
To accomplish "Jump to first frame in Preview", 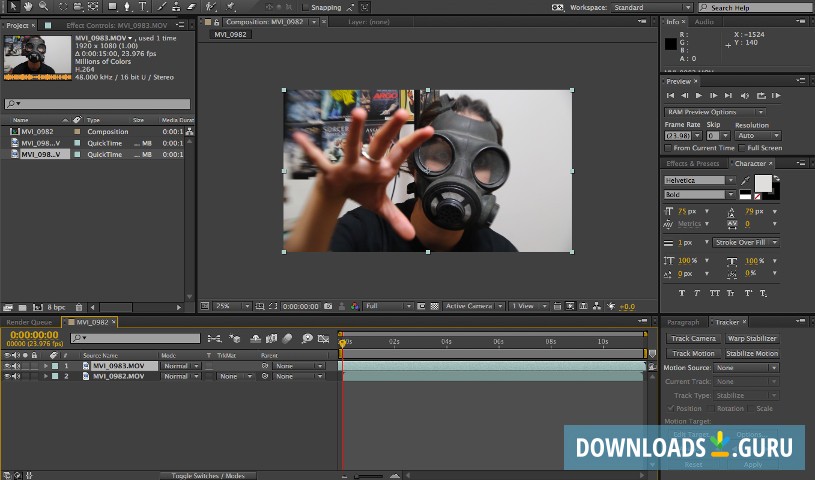I will coord(670,96).
